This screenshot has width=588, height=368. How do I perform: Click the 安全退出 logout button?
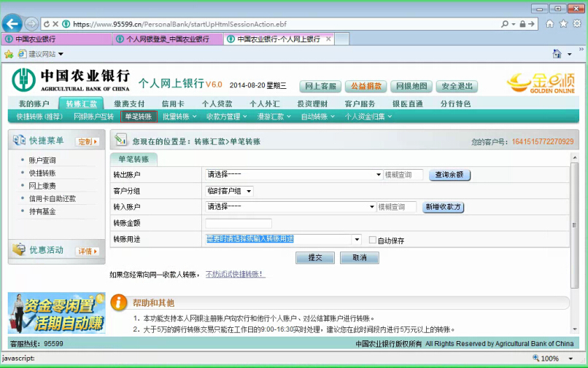[457, 86]
